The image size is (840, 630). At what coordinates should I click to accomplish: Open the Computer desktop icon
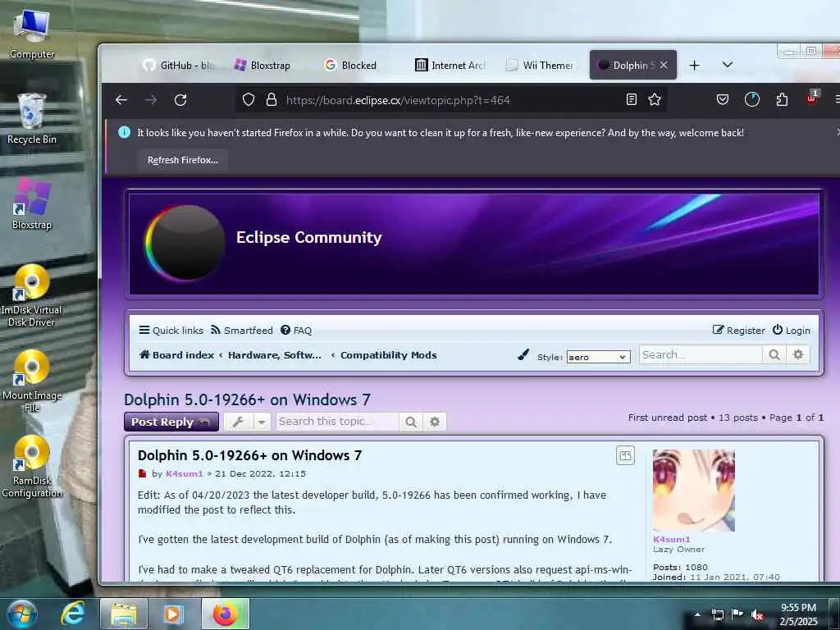[32, 34]
